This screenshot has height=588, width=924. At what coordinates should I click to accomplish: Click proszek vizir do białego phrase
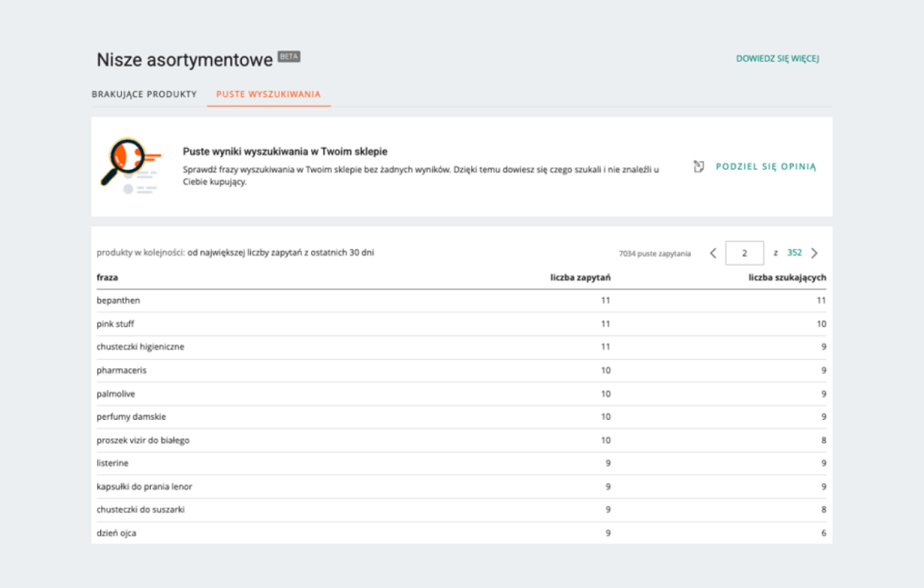(x=142, y=440)
